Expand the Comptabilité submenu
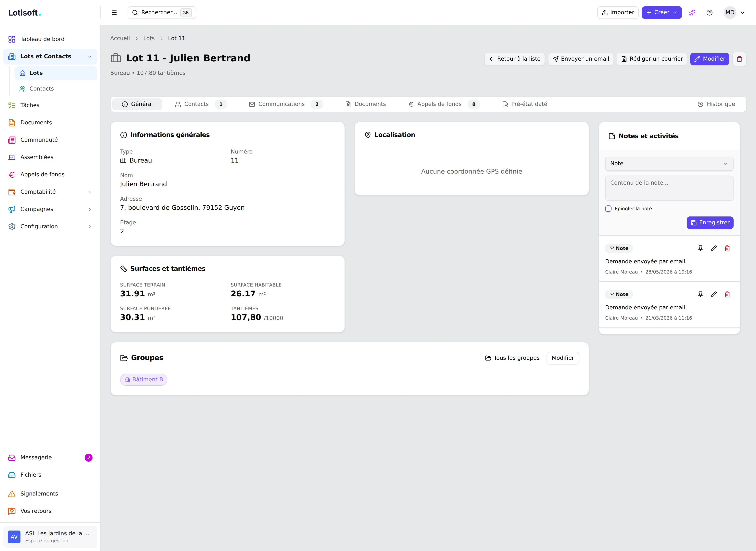Screen dimensions: 756x551 tap(90, 192)
